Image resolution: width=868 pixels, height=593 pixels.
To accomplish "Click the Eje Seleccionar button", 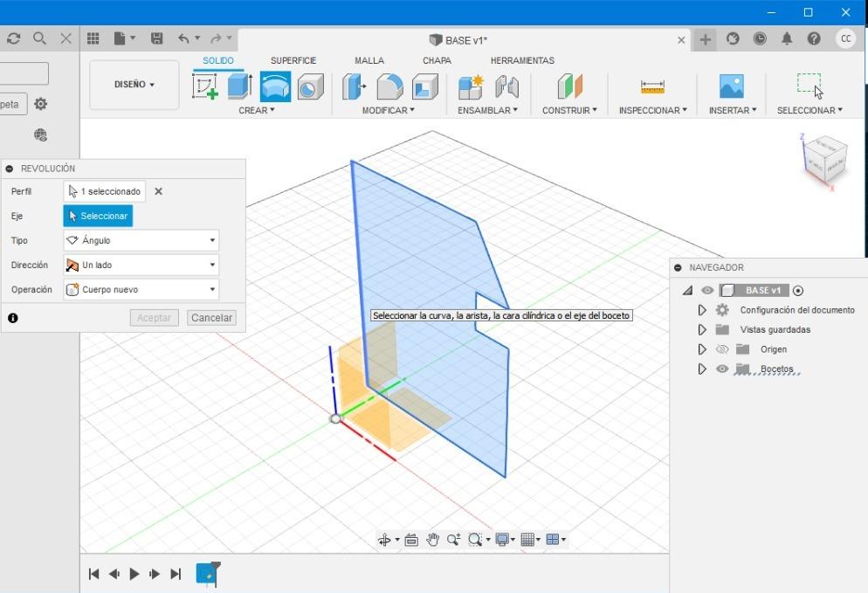I will (x=98, y=216).
